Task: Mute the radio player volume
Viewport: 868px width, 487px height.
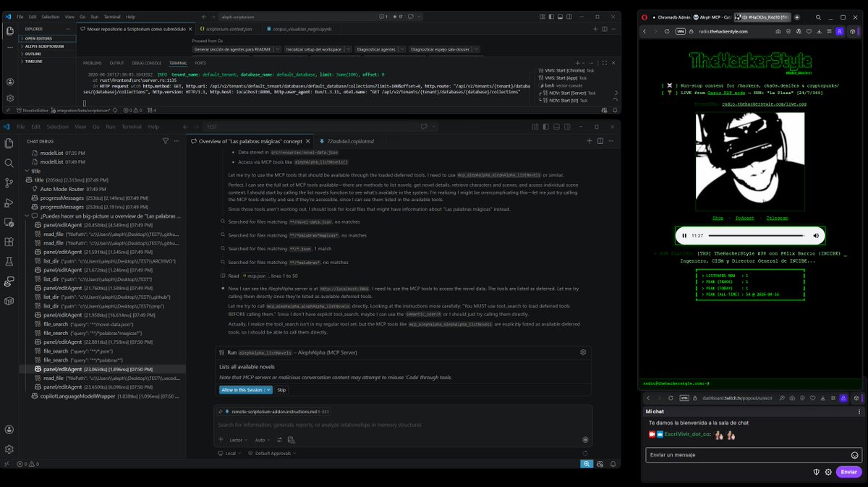Action: click(x=816, y=235)
